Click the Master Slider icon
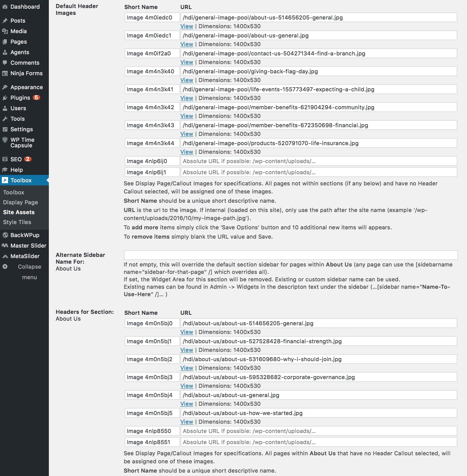467x476 pixels. click(x=5, y=246)
